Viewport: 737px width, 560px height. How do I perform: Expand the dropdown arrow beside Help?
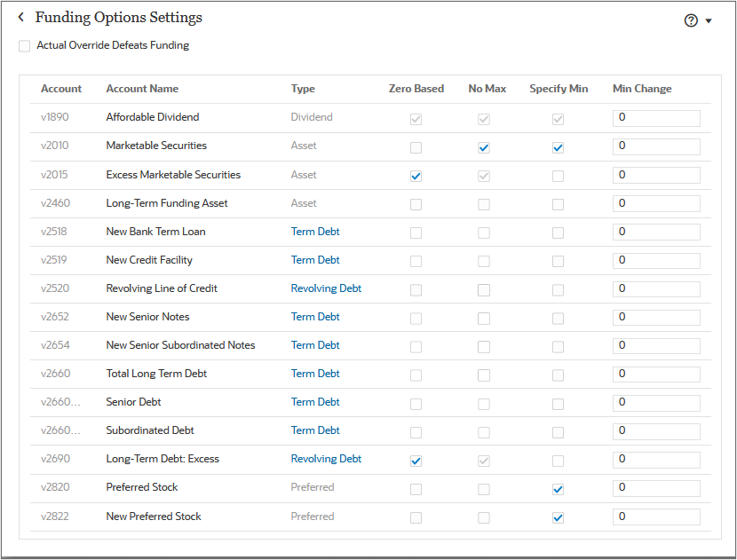click(709, 20)
